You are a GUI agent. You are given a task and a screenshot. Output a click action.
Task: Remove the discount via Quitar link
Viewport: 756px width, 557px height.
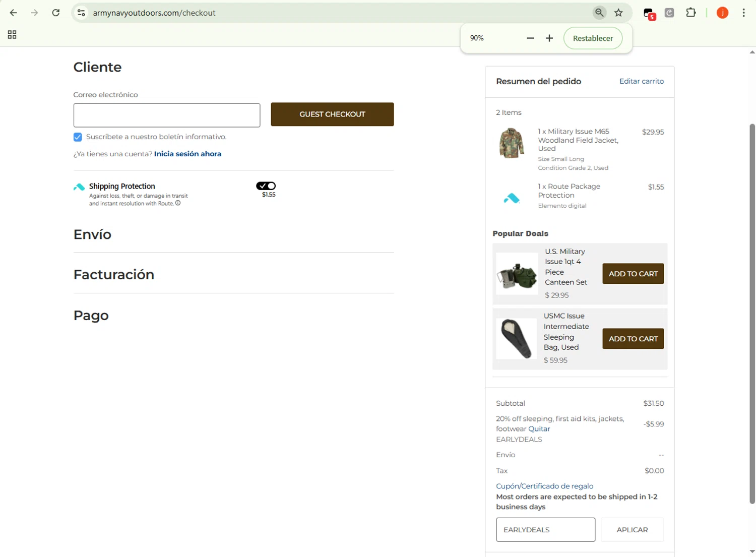539,429
